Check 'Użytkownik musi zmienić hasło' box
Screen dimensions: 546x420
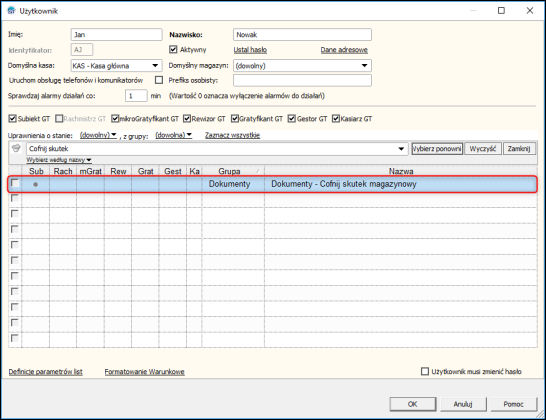pyautogui.click(x=425, y=371)
